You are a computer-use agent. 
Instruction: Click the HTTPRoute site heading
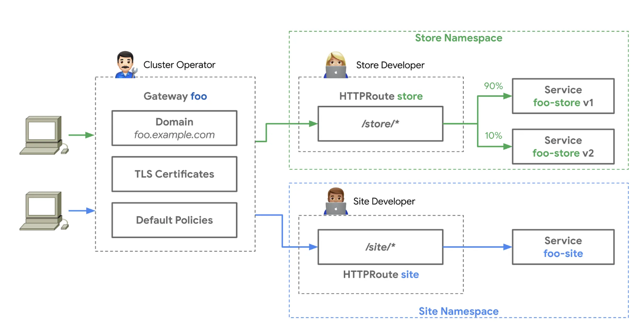(x=381, y=275)
